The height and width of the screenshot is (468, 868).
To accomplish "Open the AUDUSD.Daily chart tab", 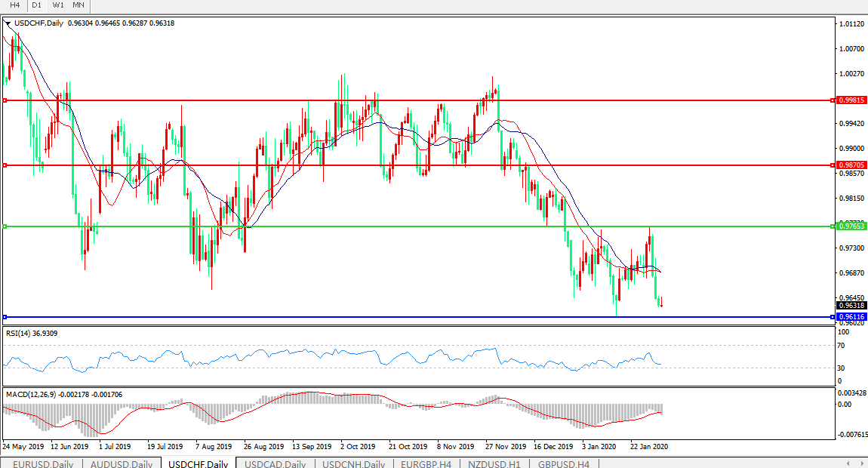I will tap(122, 463).
